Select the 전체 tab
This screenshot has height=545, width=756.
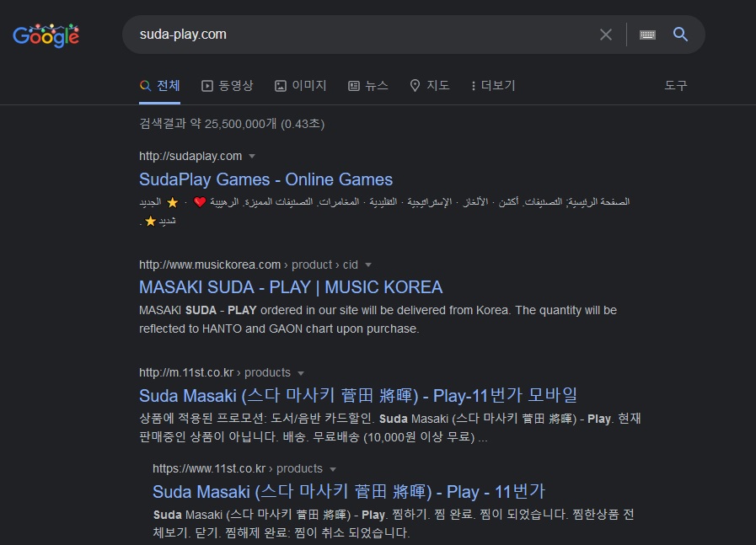pyautogui.click(x=159, y=86)
